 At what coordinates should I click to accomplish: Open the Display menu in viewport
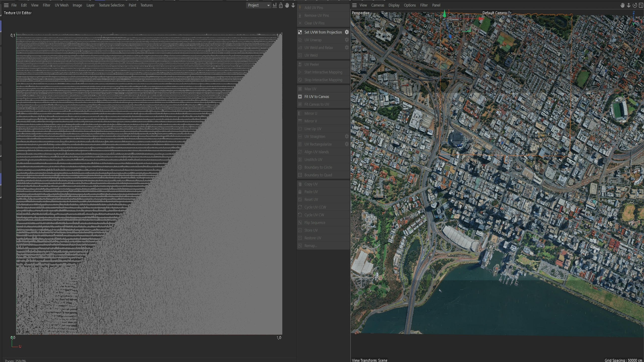click(394, 5)
